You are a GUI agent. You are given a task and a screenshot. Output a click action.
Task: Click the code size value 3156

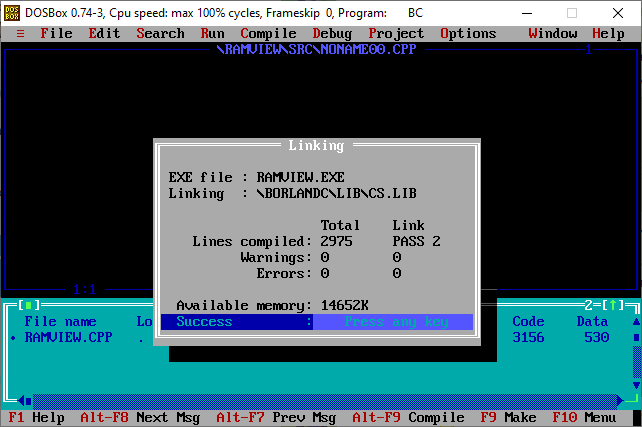click(x=528, y=337)
